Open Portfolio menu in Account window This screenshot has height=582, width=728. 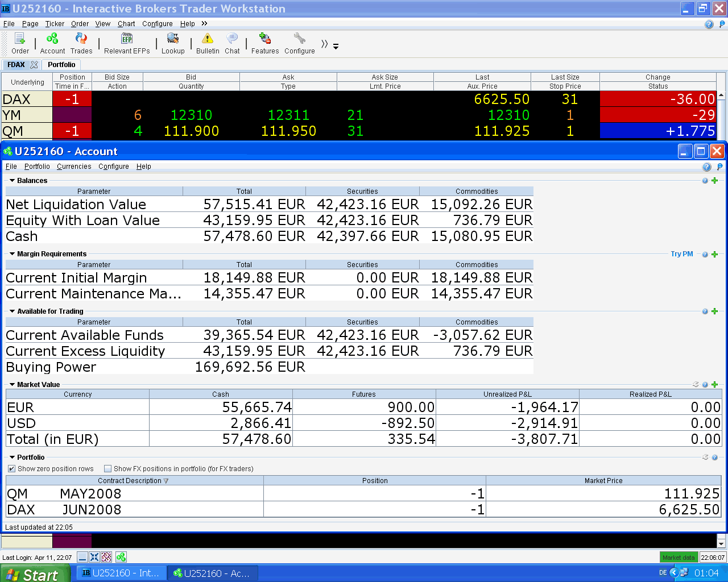click(37, 167)
